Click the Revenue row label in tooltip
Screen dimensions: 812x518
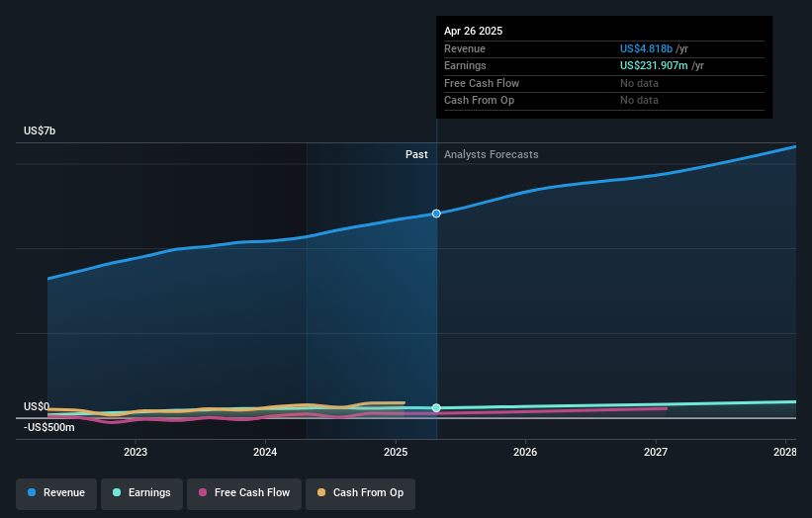pos(465,48)
